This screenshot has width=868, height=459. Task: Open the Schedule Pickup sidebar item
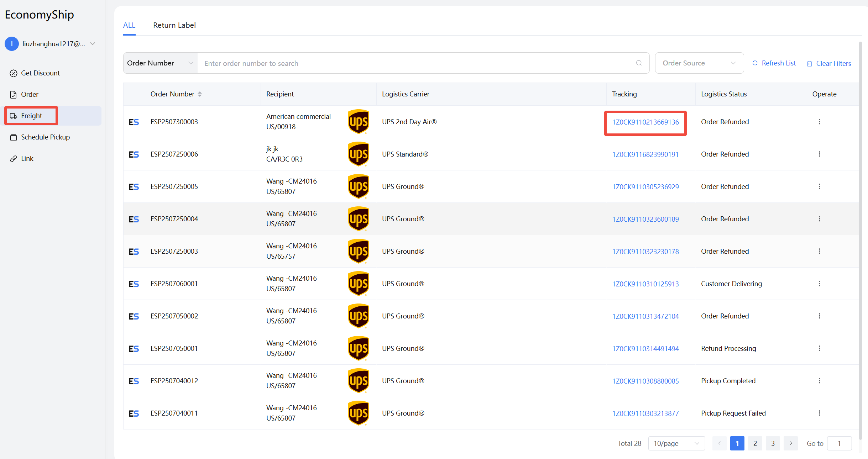tap(45, 137)
